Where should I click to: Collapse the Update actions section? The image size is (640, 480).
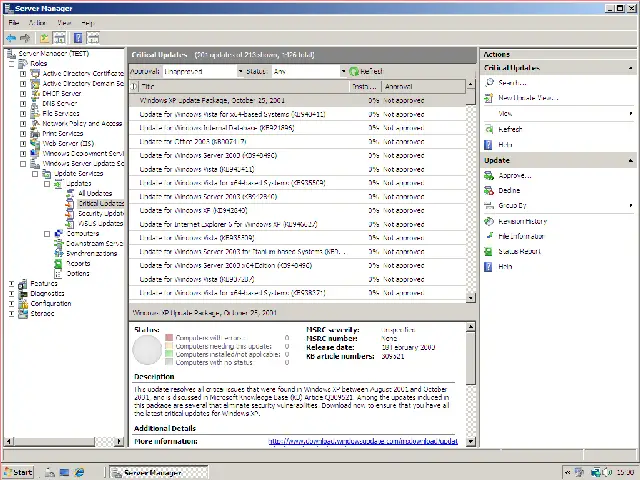(x=631, y=160)
